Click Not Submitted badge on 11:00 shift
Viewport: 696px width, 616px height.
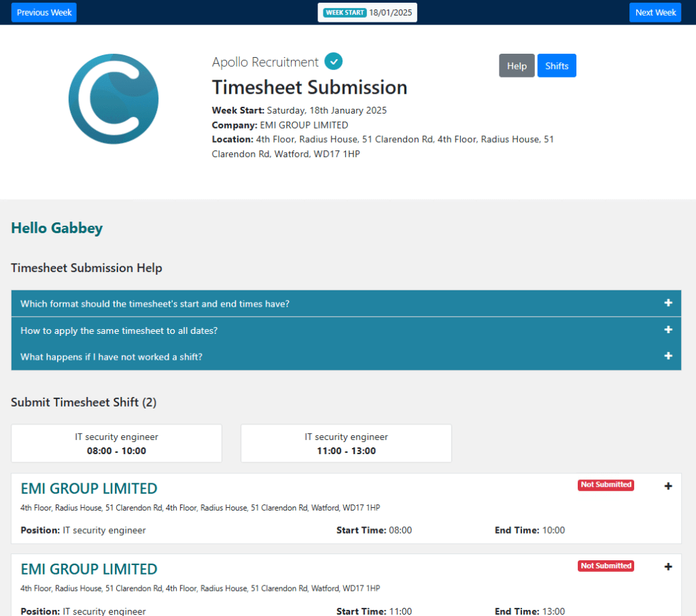606,566
